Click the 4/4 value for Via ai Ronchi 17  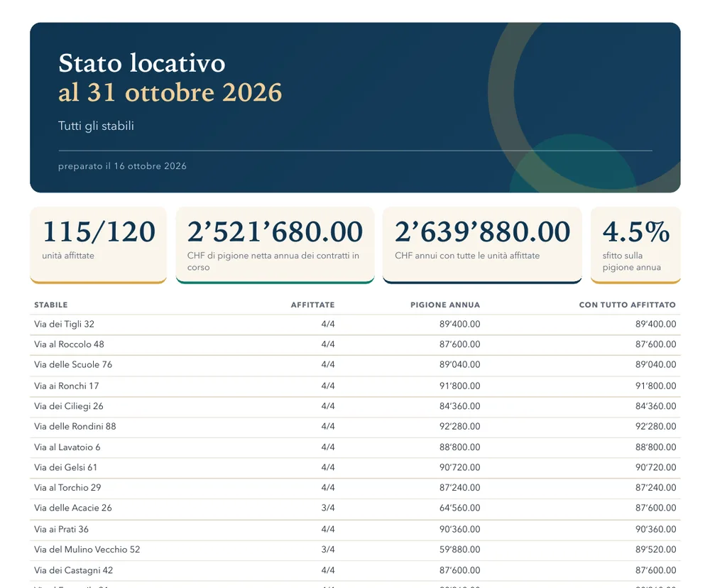pos(328,386)
